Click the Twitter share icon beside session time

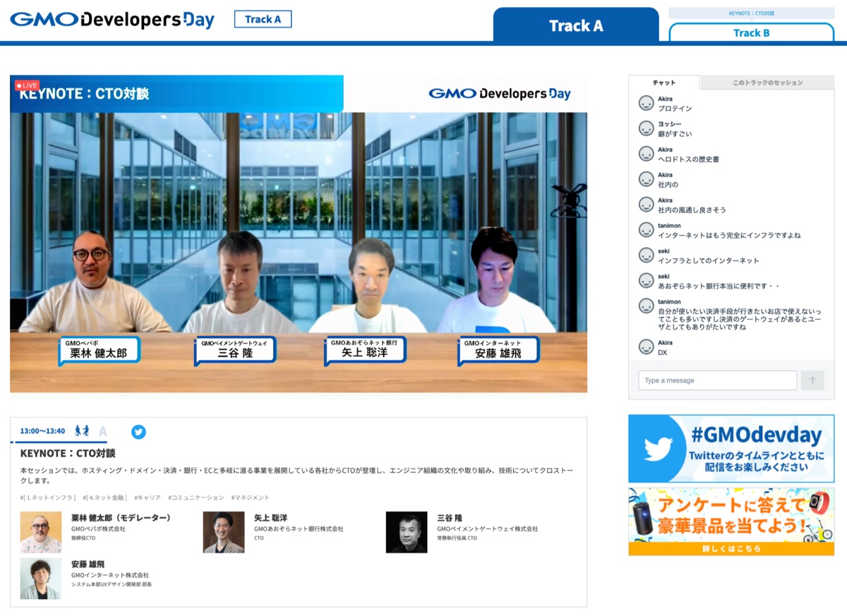coord(138,432)
